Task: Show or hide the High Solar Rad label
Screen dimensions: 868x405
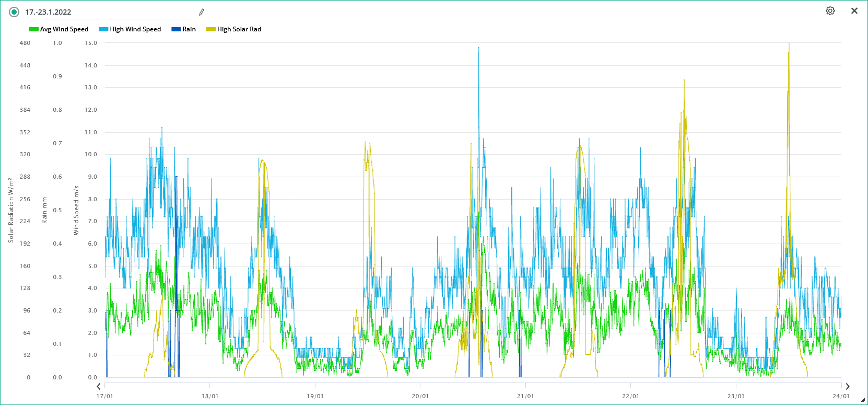Action: 239,29
